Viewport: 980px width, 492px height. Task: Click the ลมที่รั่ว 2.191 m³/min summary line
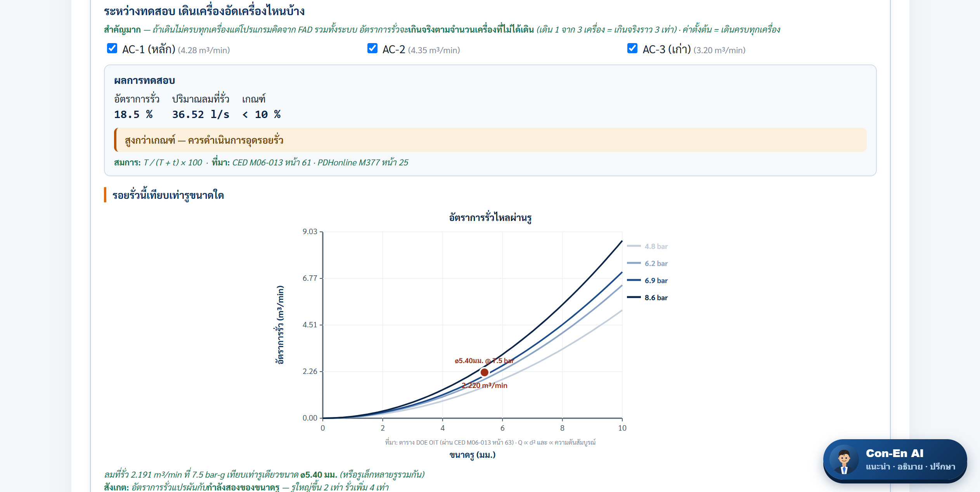click(x=264, y=474)
